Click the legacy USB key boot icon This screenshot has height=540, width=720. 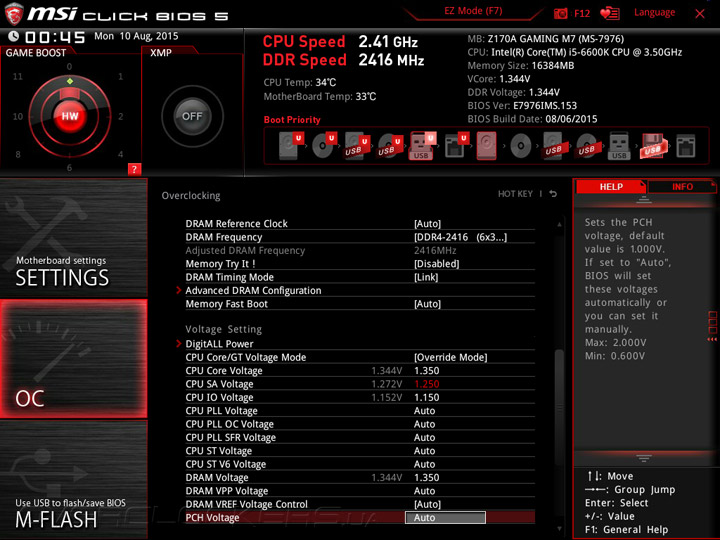click(x=619, y=146)
